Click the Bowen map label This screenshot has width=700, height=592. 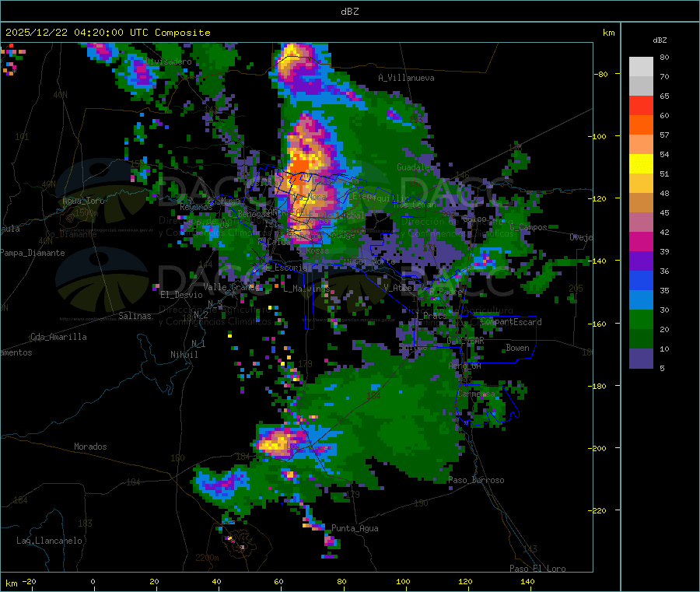click(517, 347)
